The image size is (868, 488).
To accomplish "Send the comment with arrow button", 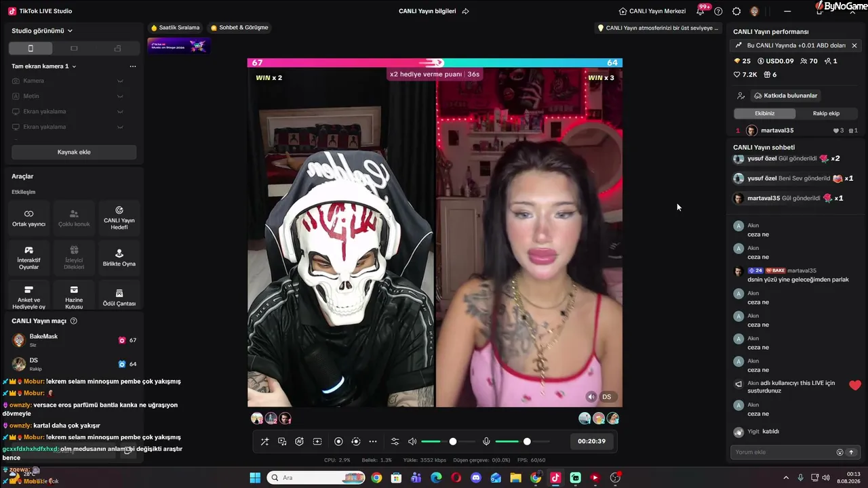I will [x=851, y=452].
